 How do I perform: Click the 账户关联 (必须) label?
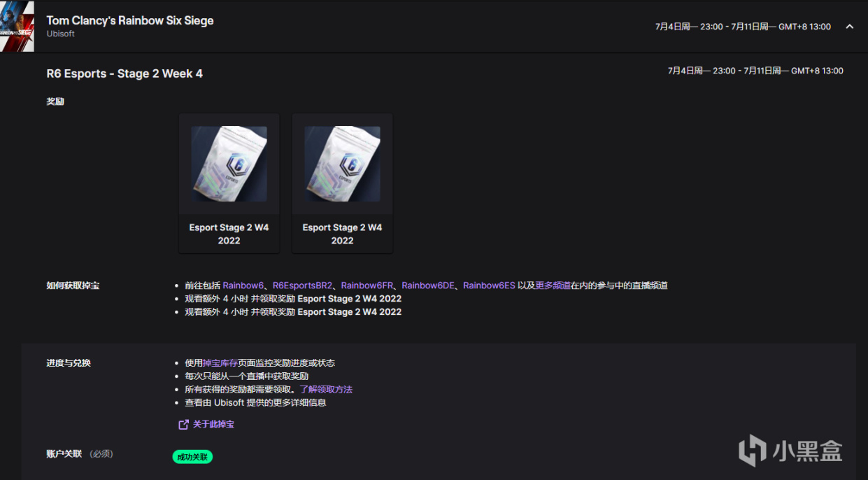coord(80,454)
